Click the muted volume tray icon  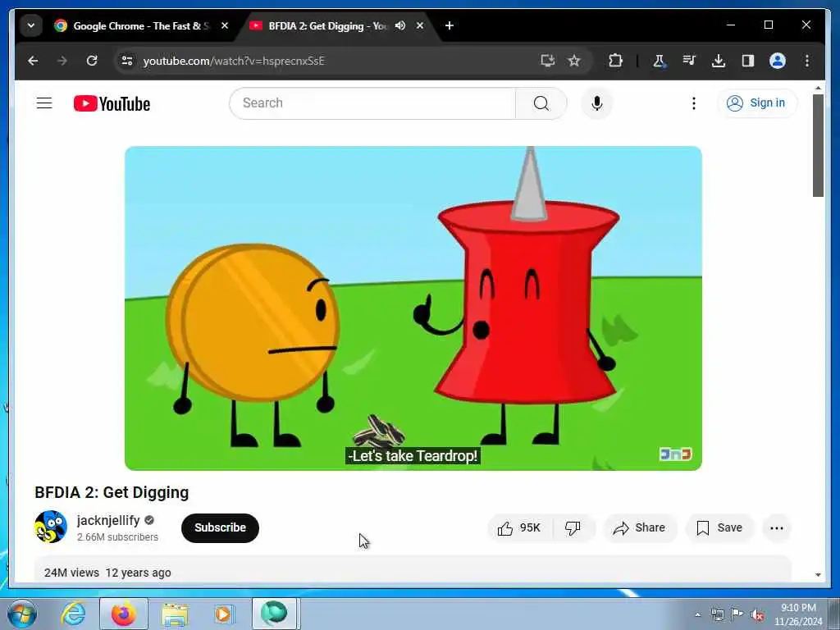757,615
